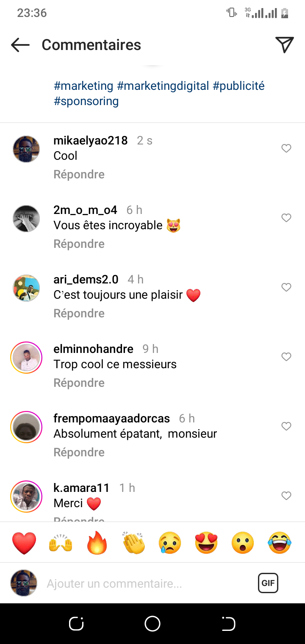Open k.amara11's profile username
This screenshot has height=644, width=305.
click(x=82, y=488)
